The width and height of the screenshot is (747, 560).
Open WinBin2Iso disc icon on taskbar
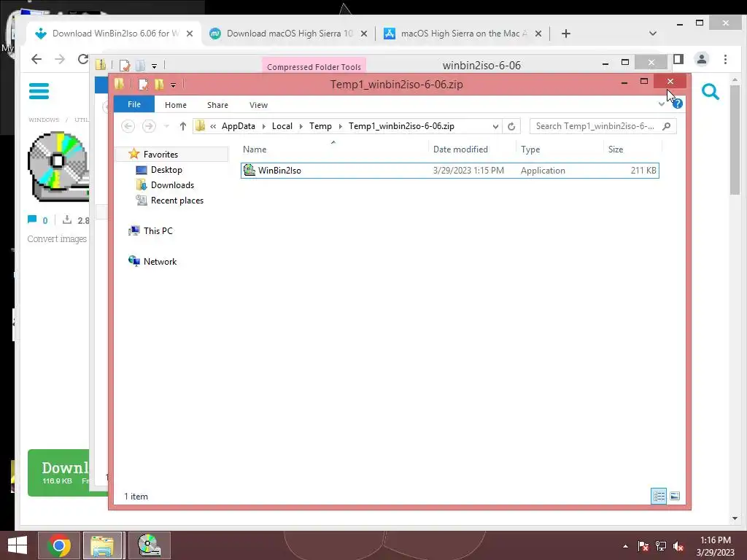(149, 545)
